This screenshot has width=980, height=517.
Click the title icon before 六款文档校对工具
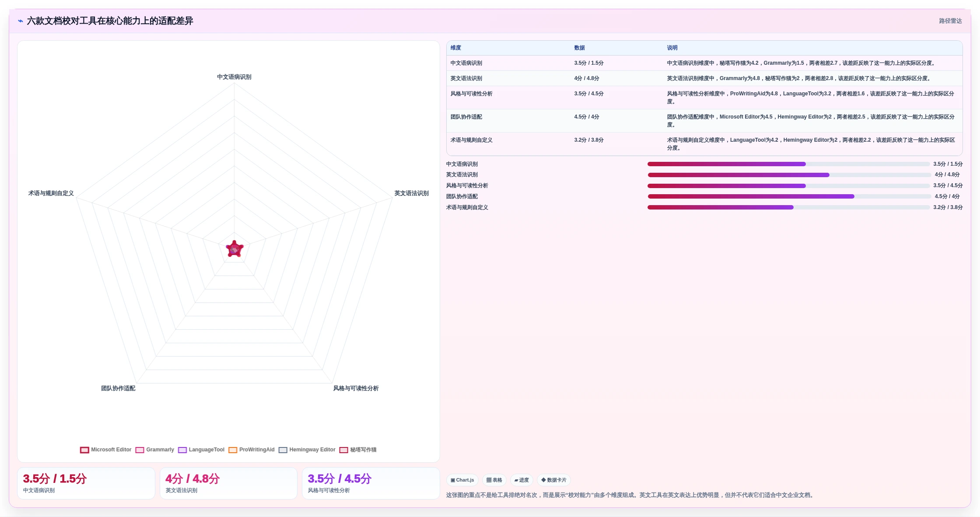21,21
